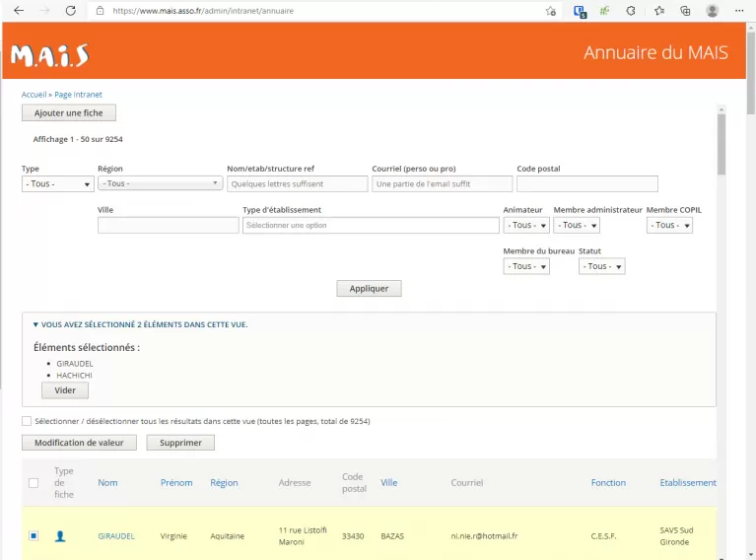Open the Membre administrateur dropdown

(577, 225)
